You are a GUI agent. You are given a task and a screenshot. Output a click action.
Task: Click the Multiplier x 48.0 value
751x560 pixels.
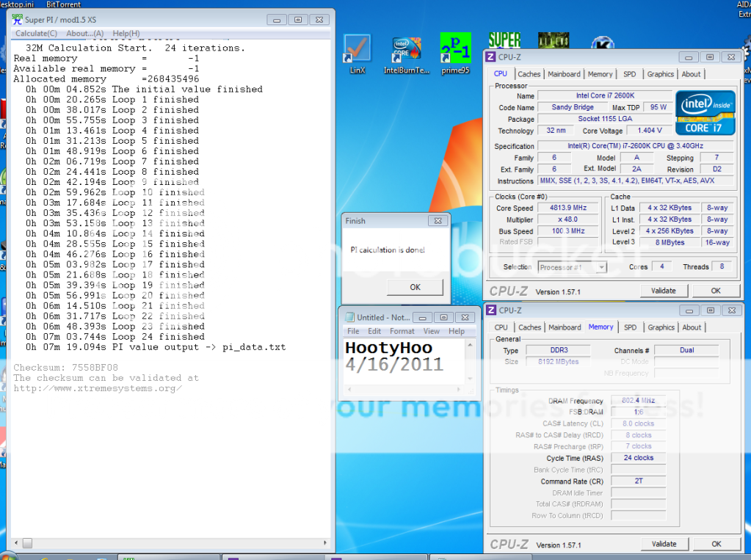pos(567,219)
